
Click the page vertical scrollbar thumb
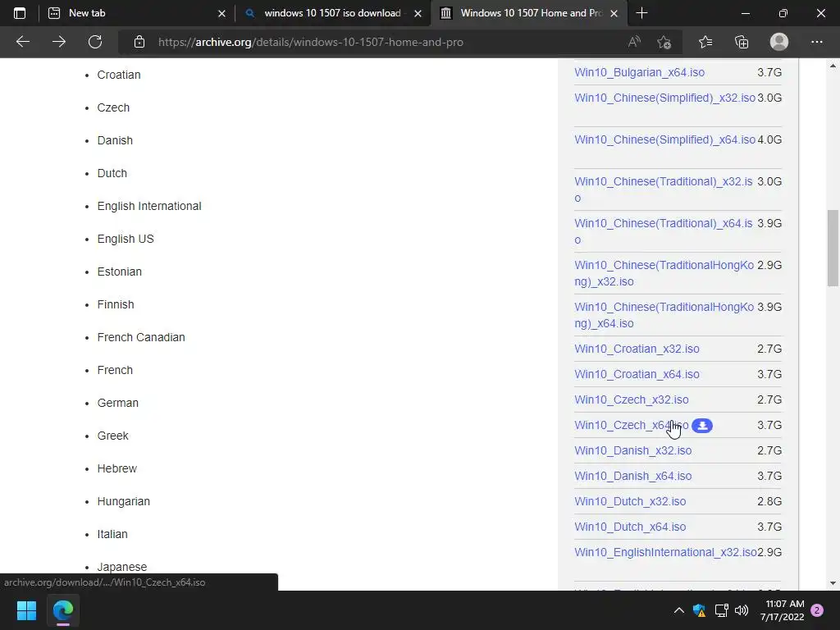coord(833,248)
